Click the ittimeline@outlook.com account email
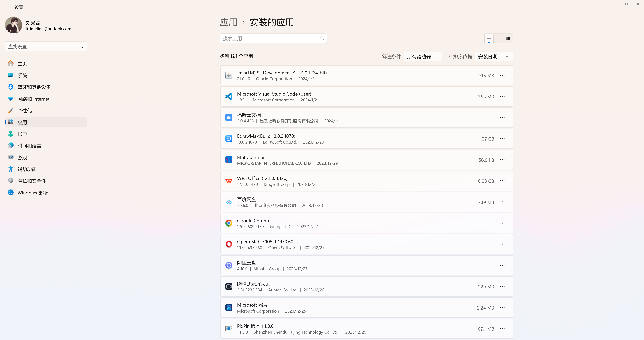This screenshot has height=340, width=644. (48, 29)
